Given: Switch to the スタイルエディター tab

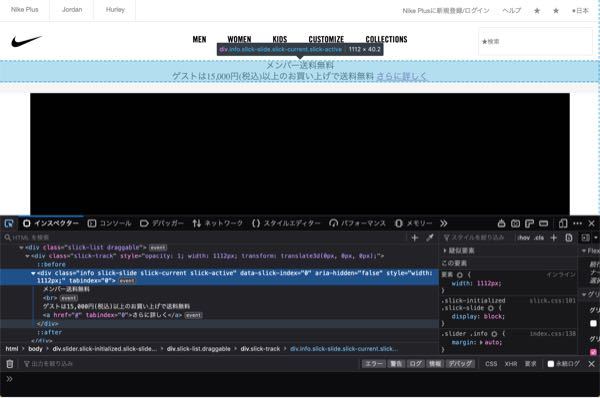Looking at the screenshot, I should tap(286, 223).
